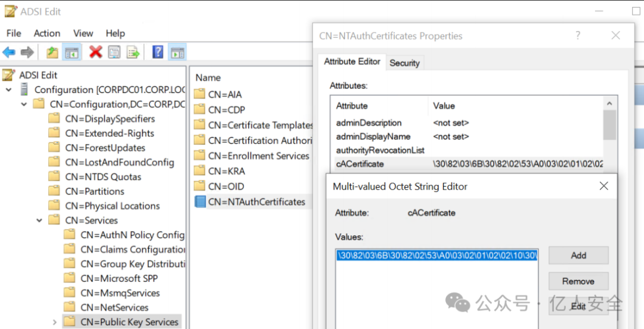Select the highlighted certificate value in Values list
The image size is (644, 329).
coord(436,256)
